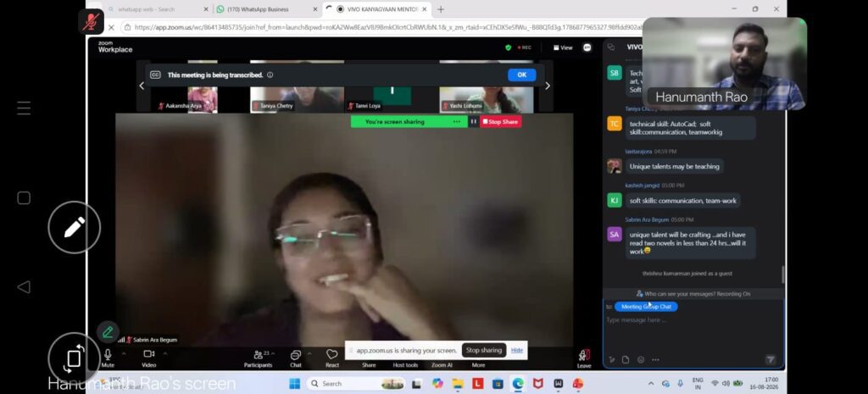Show hidden system tray icons
This screenshot has height=394, width=868.
click(x=650, y=384)
